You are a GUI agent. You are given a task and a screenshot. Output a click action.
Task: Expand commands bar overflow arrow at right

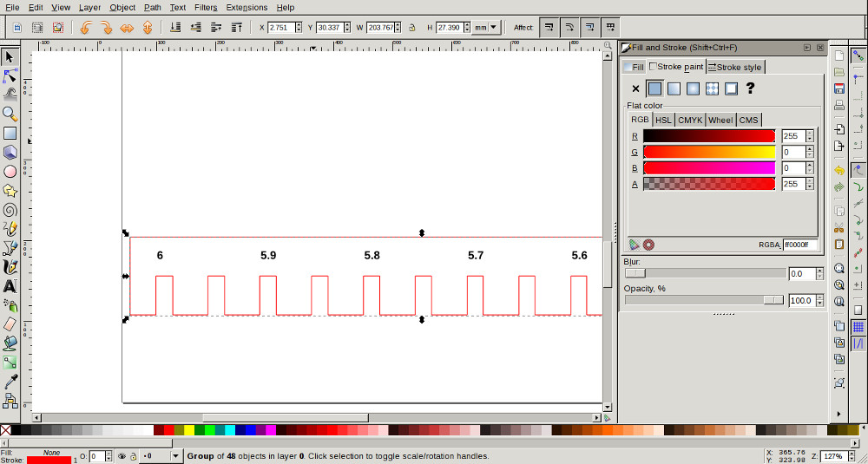pos(839,413)
